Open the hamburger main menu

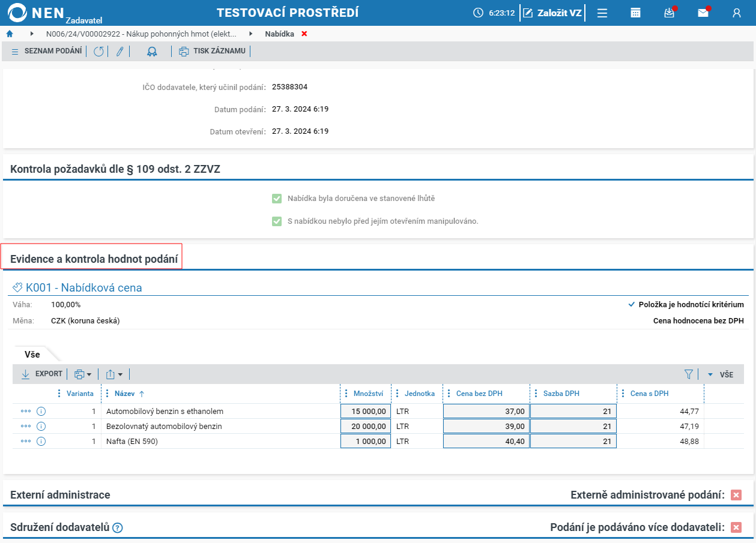pos(602,13)
